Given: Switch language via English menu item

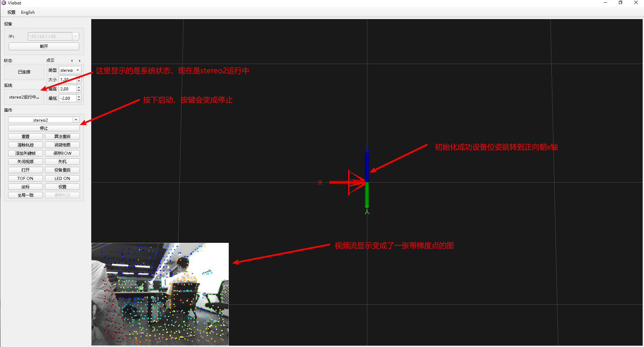Looking at the screenshot, I should coord(28,12).
